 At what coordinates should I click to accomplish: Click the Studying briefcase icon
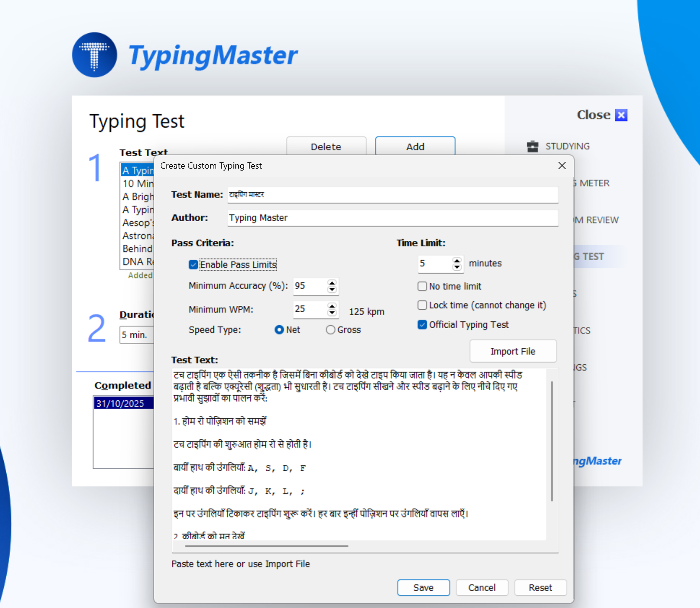tap(532, 145)
